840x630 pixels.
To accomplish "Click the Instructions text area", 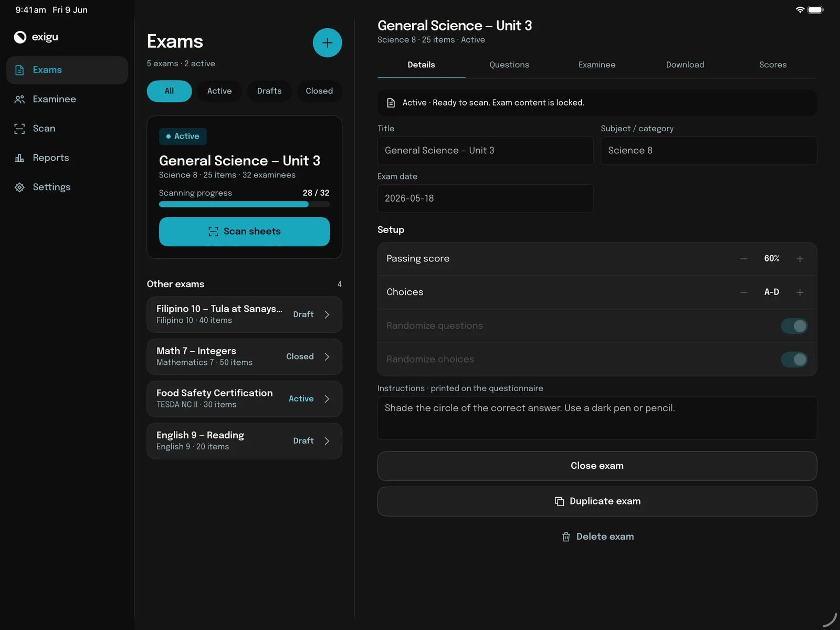I will click(597, 418).
